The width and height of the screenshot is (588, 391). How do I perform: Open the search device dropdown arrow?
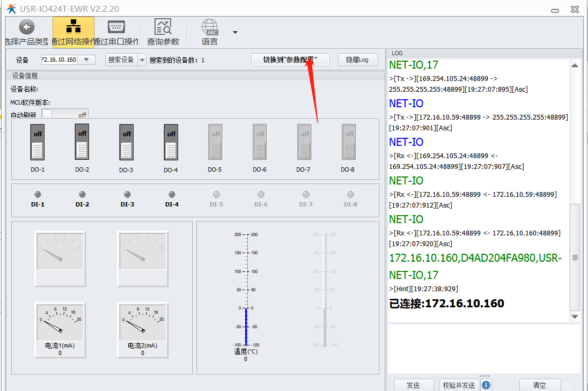pyautogui.click(x=142, y=60)
